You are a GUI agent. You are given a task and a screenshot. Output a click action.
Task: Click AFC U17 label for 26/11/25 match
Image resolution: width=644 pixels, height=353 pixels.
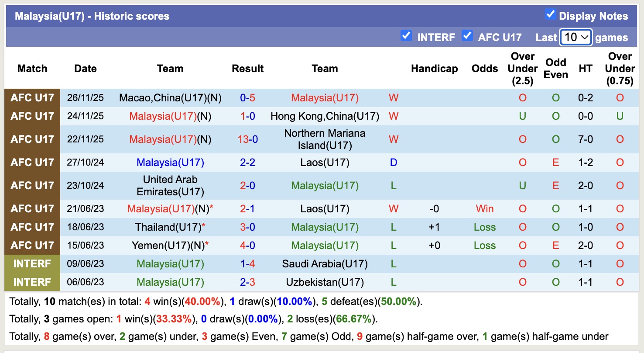click(x=32, y=98)
